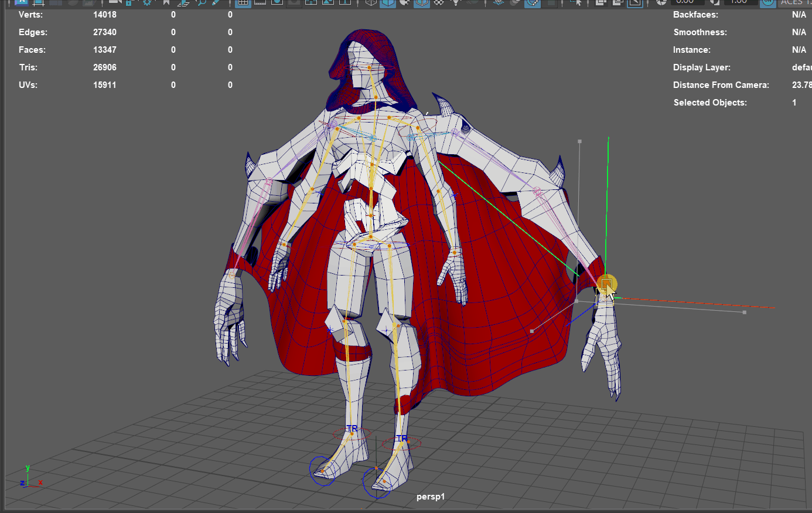Click the face count 13347

click(105, 50)
